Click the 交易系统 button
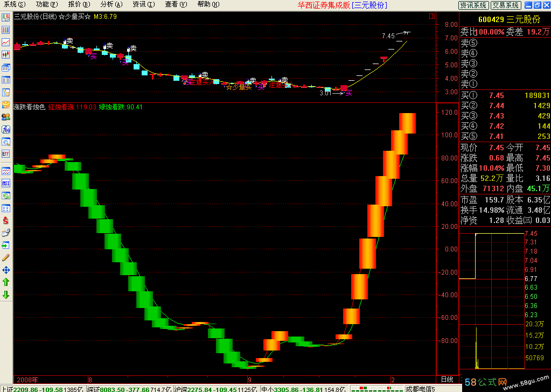 click(x=505, y=5)
